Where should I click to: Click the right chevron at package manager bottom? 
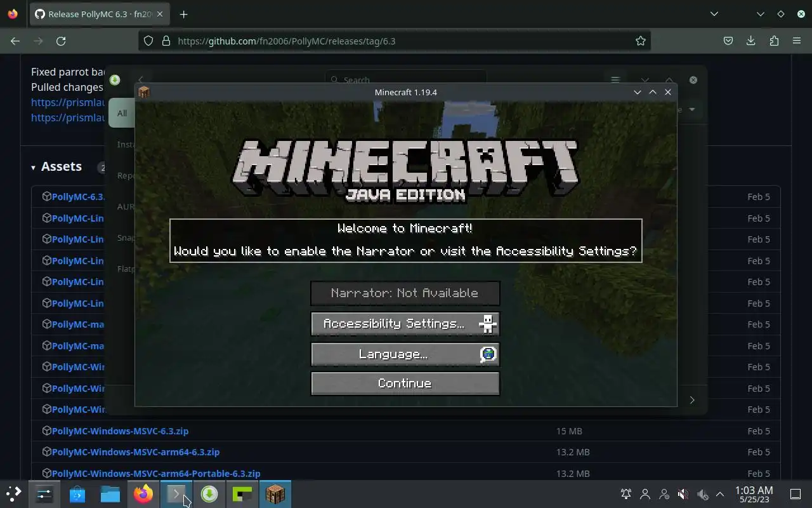coord(692,400)
